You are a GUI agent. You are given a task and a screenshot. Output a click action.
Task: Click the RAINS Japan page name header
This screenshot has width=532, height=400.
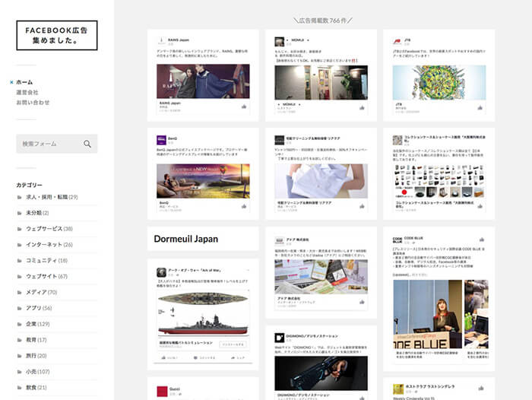tap(179, 40)
